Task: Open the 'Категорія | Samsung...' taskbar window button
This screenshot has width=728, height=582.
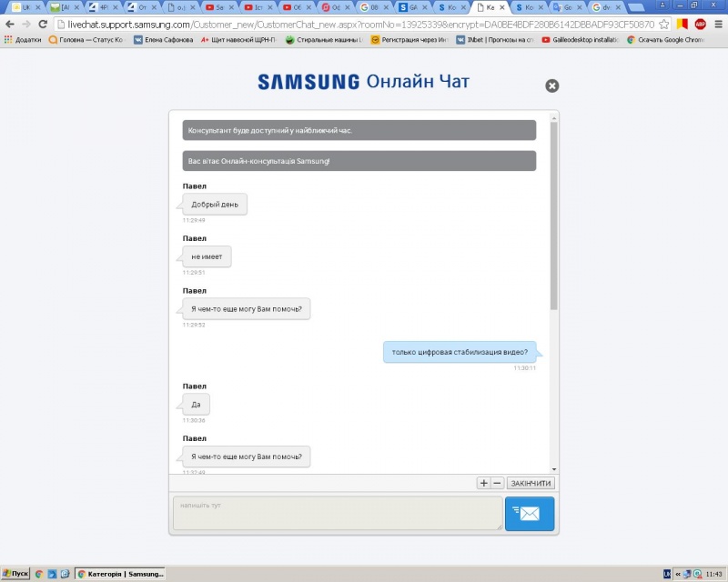Action: [120, 574]
